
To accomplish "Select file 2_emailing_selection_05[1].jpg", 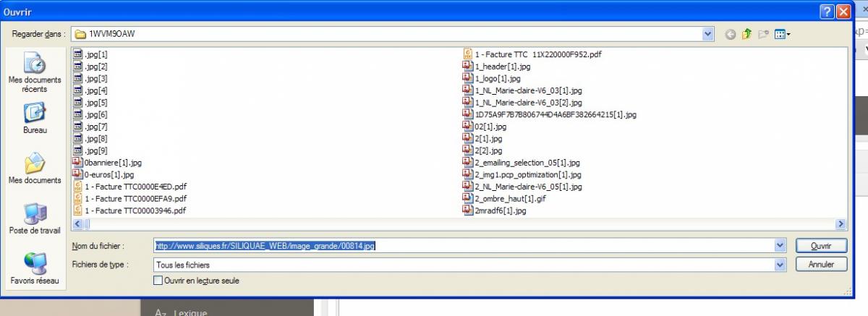I will tap(527, 163).
